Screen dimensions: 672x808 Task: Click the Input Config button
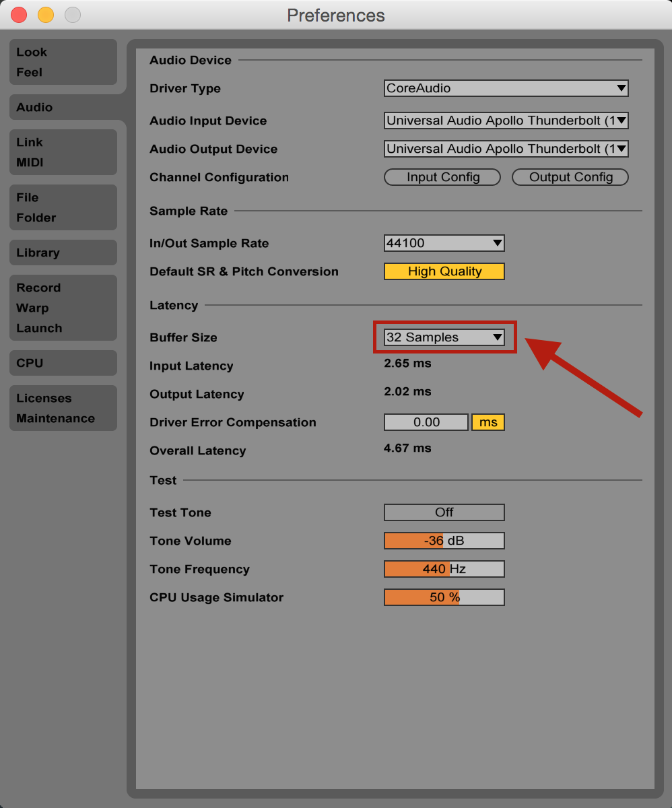[442, 177]
